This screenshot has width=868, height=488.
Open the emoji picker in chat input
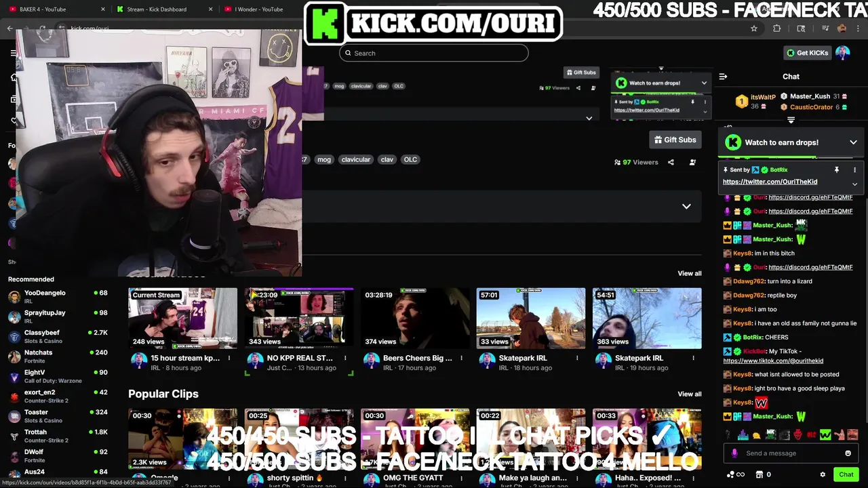[x=848, y=453]
